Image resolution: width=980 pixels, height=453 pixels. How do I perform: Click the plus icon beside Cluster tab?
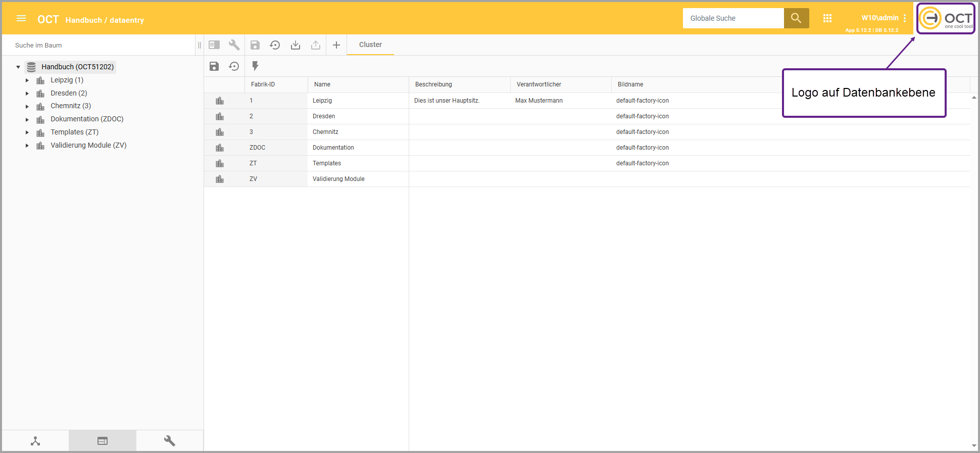click(x=336, y=46)
